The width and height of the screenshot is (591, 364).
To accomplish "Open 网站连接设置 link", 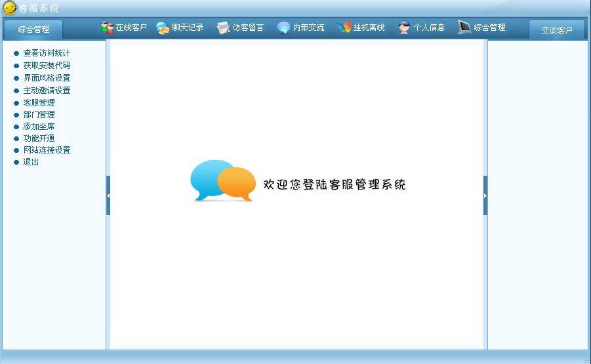I will point(47,150).
